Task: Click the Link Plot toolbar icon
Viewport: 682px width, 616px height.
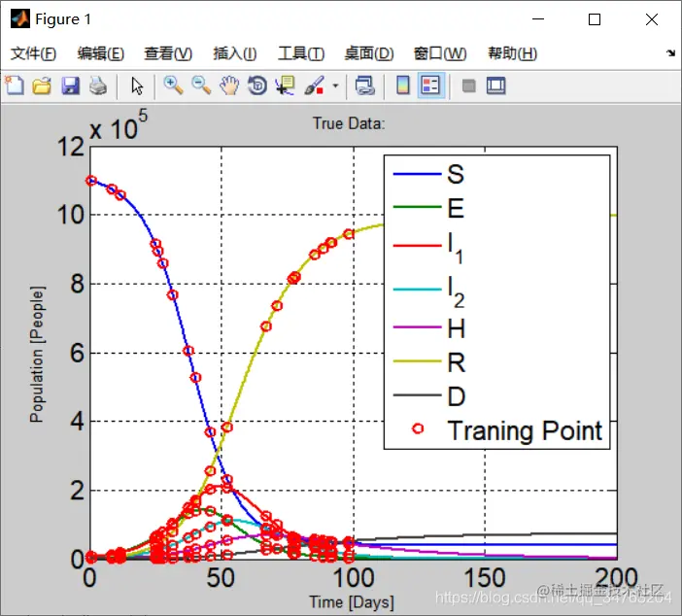Action: click(364, 86)
